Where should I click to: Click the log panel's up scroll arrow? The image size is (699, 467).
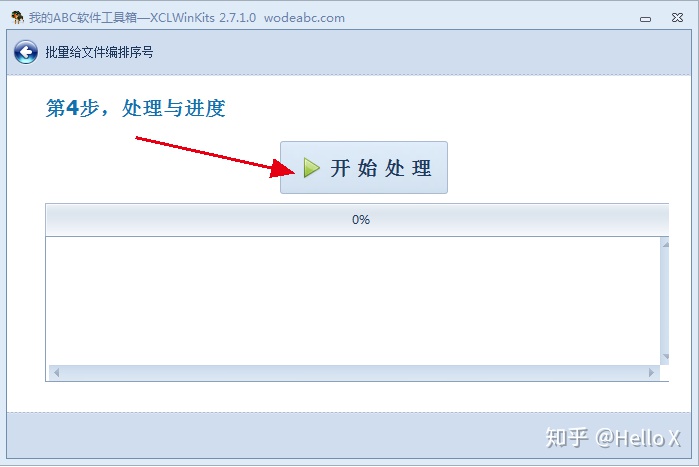pyautogui.click(x=665, y=244)
